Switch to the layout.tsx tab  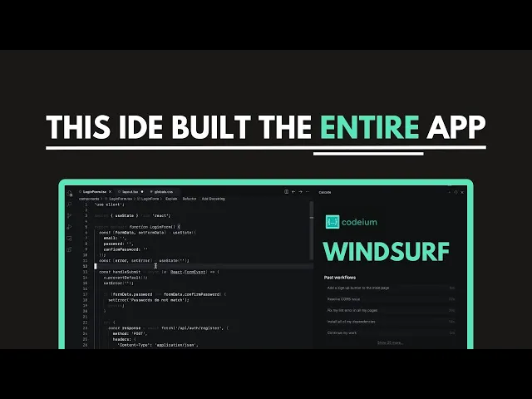coord(131,192)
